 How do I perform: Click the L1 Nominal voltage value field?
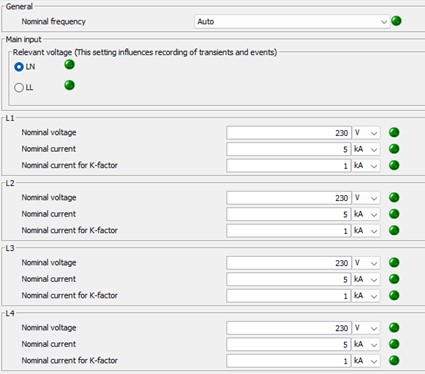pyautogui.click(x=289, y=133)
